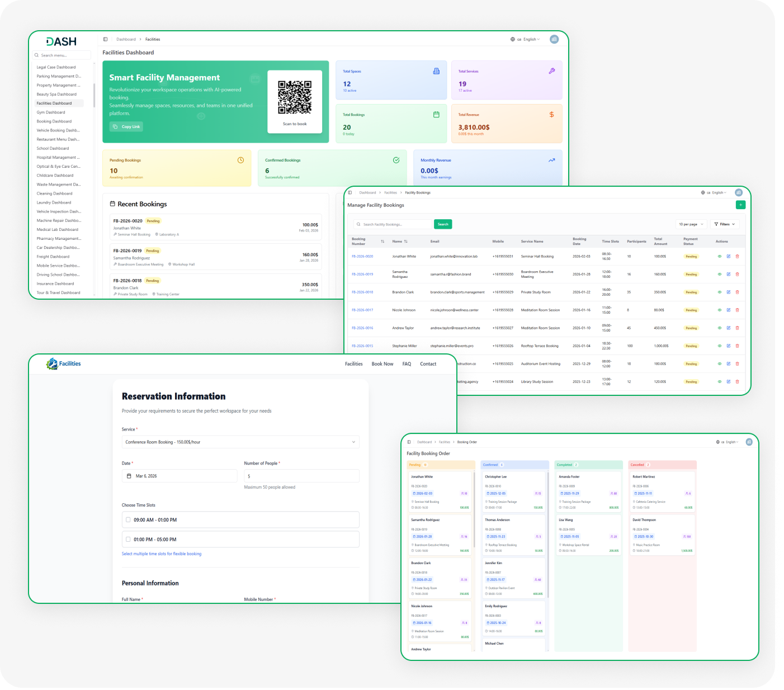Open Book Now in the reservation page nav
The width and height of the screenshot is (784, 690).
[x=382, y=364]
